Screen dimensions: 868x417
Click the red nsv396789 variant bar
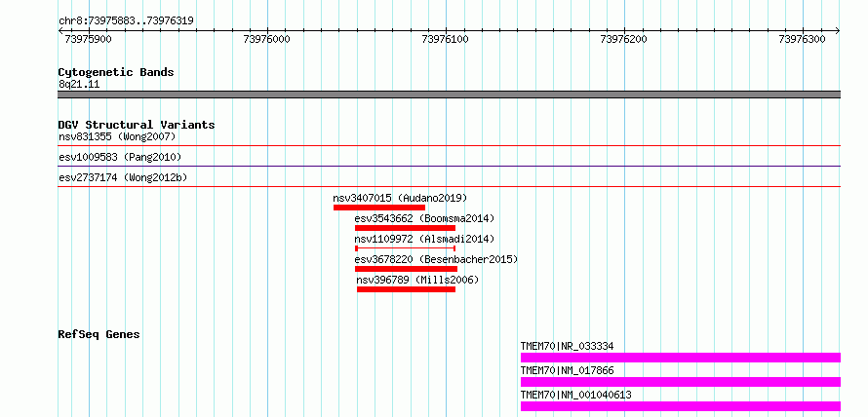[407, 289]
